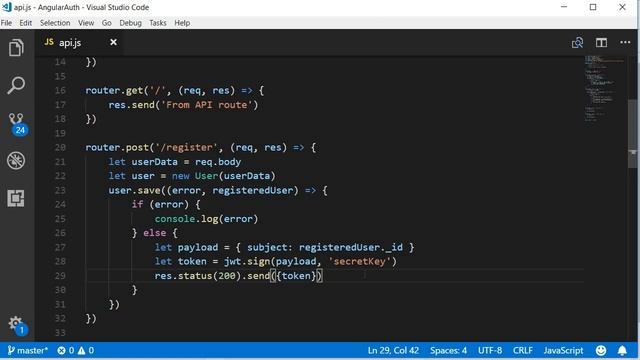Click router.get on line 16
Screen dimensions: 640x360
(114, 91)
